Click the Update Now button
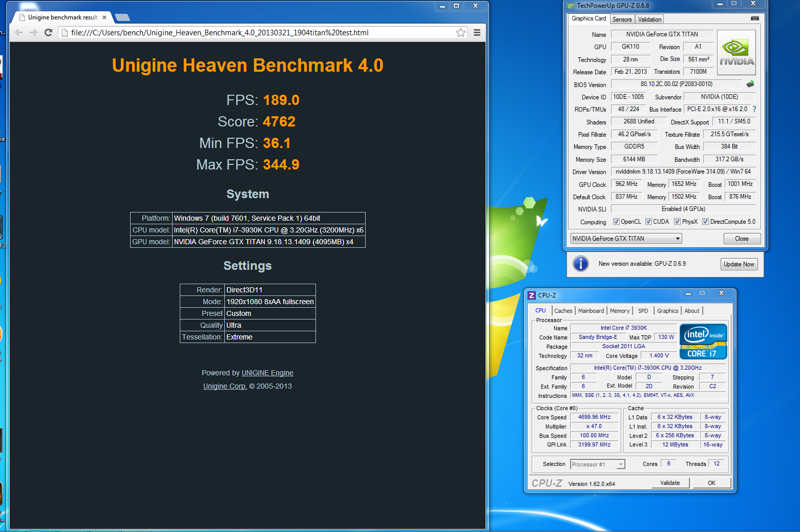This screenshot has height=532, width=800. coord(739,264)
